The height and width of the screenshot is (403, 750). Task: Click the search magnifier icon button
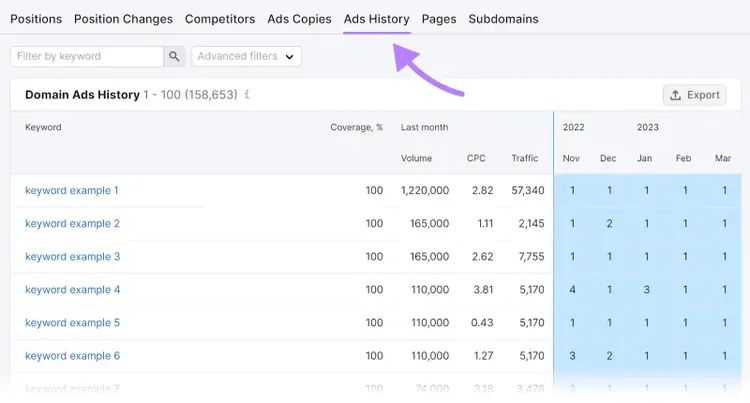(174, 56)
